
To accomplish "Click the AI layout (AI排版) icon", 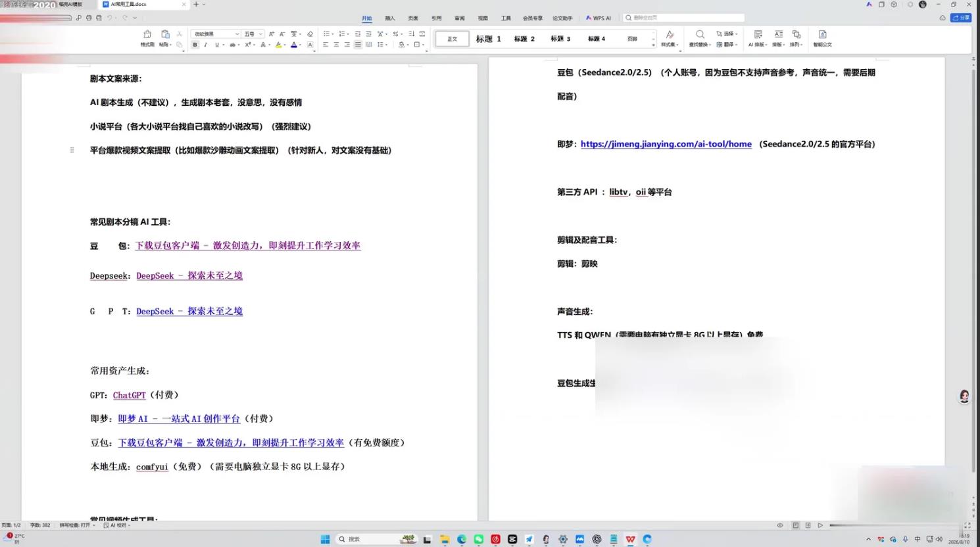I will (758, 34).
